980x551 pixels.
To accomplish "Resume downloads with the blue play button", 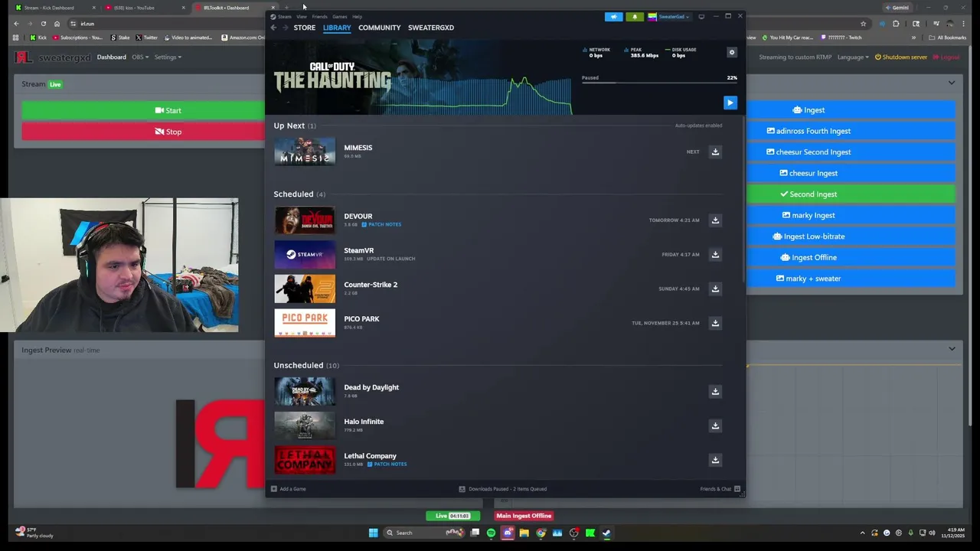I will coord(730,103).
